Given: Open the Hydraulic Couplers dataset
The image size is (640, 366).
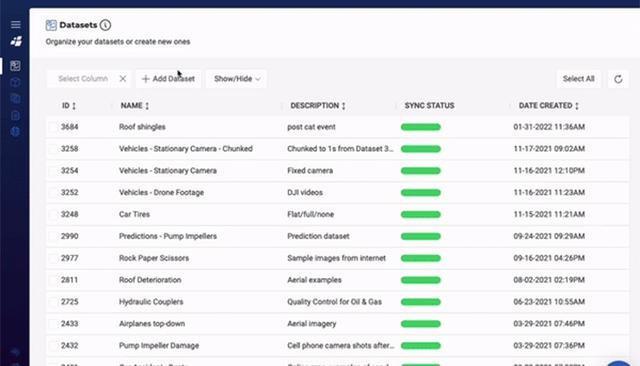Looking at the screenshot, I should coord(151,302).
